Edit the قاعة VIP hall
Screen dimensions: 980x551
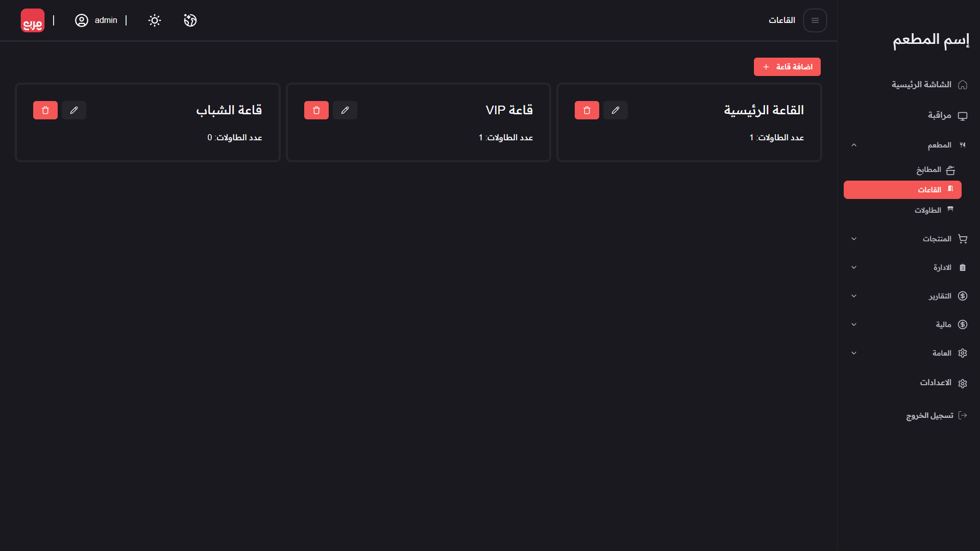pyautogui.click(x=345, y=110)
